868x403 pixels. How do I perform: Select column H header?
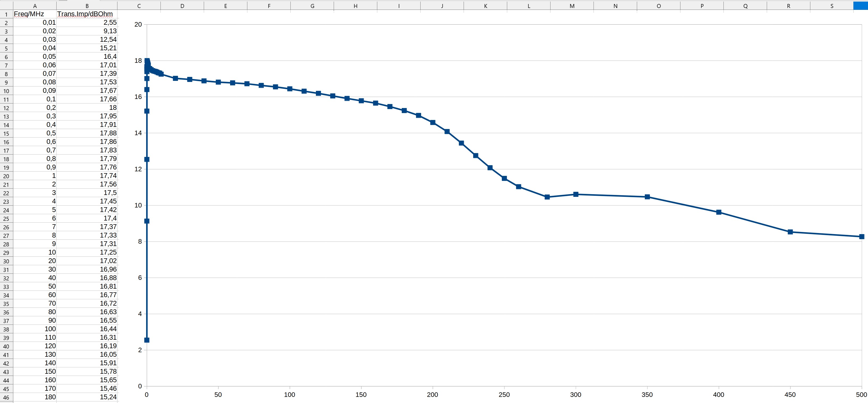point(355,6)
